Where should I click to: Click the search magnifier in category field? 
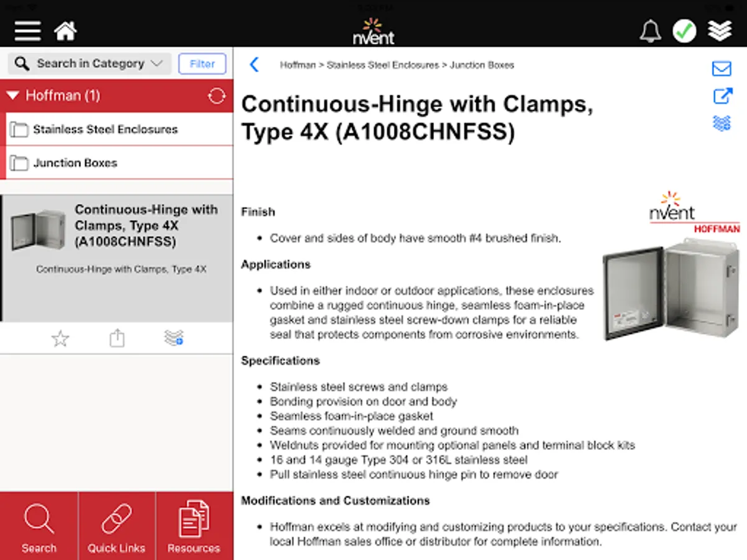click(22, 63)
